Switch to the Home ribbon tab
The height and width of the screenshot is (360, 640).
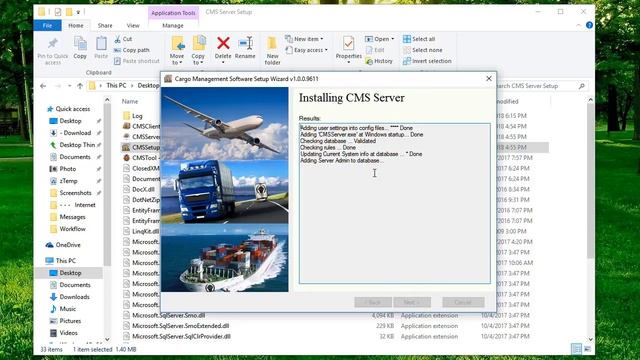(76, 25)
